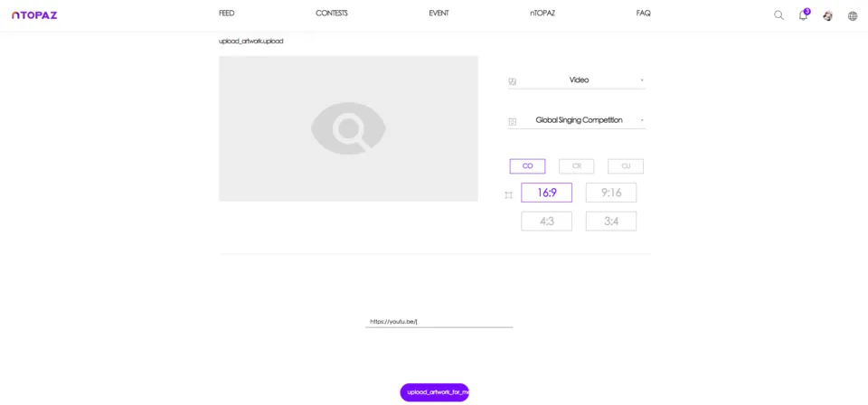Go to the FEED menu
Viewport: 868px width, 405px height.
coord(226,14)
